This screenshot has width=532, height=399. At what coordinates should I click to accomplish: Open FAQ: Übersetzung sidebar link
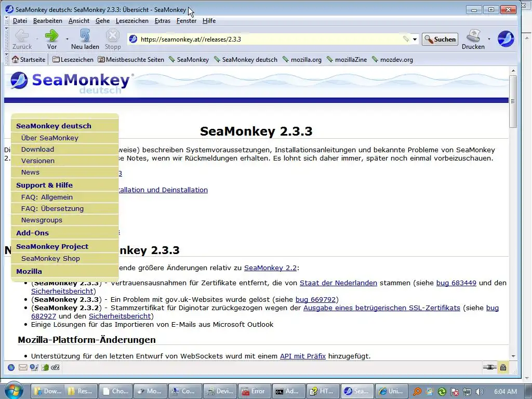click(x=52, y=208)
